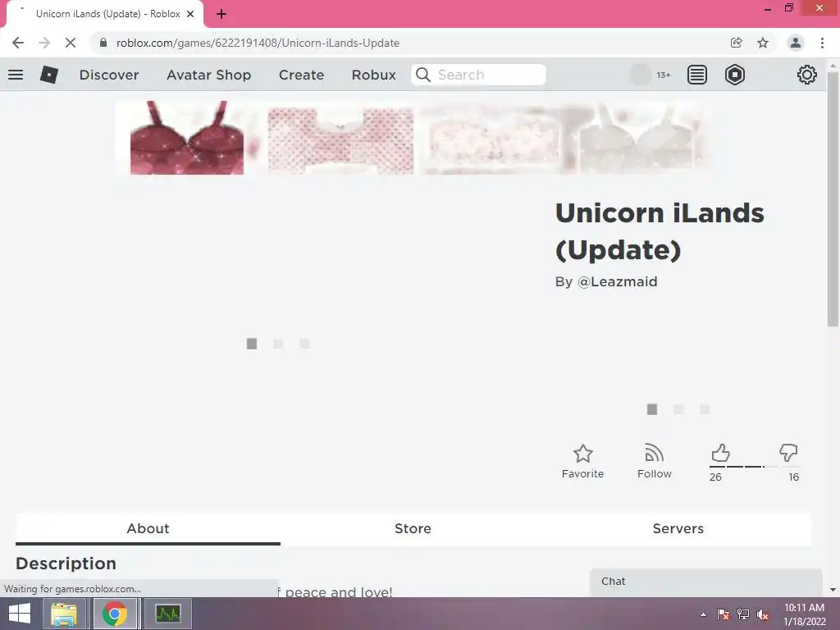Switch to the Servers tab
840x630 pixels.
pos(678,529)
